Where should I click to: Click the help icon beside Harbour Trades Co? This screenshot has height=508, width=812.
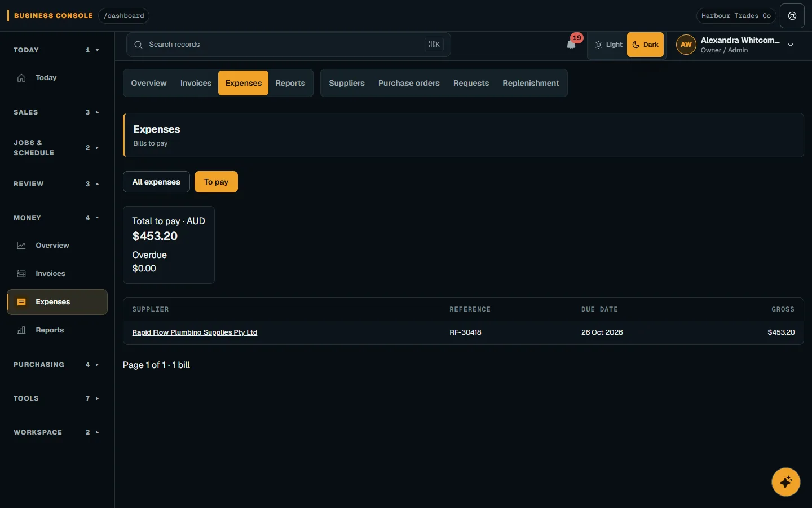pos(792,16)
